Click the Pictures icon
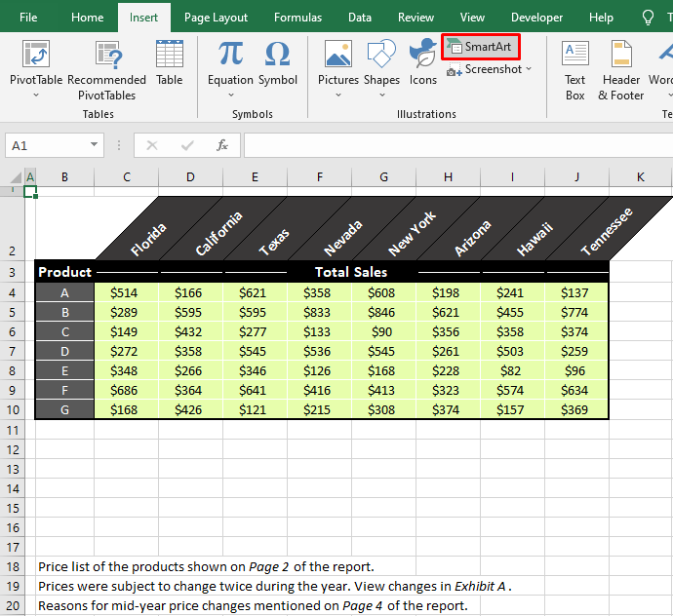Screen dimensions: 673x616 point(338,54)
